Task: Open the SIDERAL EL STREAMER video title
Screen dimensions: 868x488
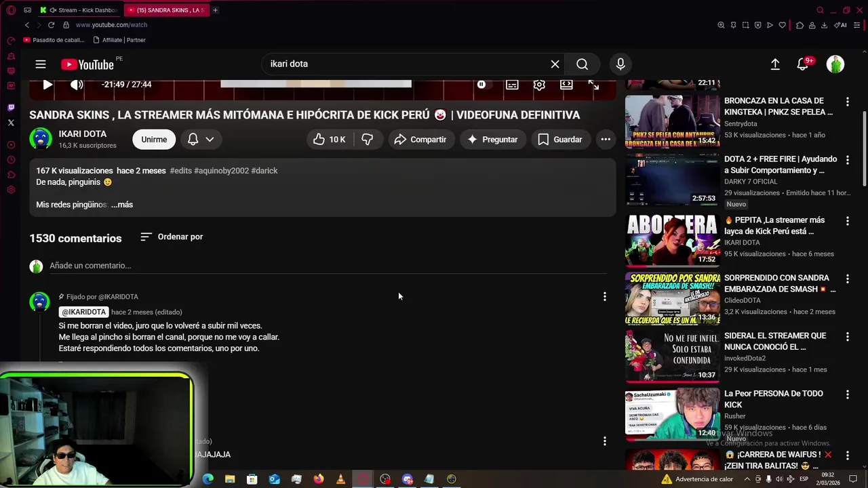Action: tap(775, 341)
